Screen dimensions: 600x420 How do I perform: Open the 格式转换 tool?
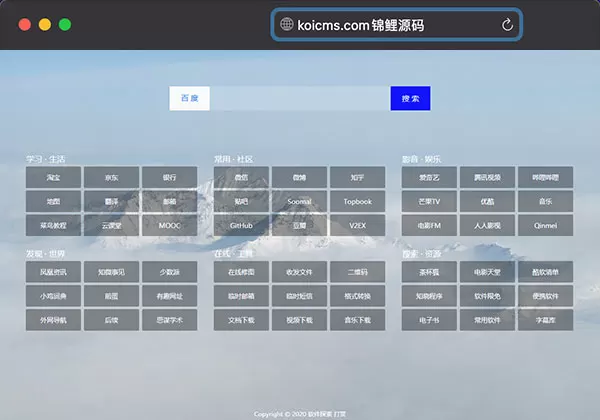pyautogui.click(x=357, y=296)
